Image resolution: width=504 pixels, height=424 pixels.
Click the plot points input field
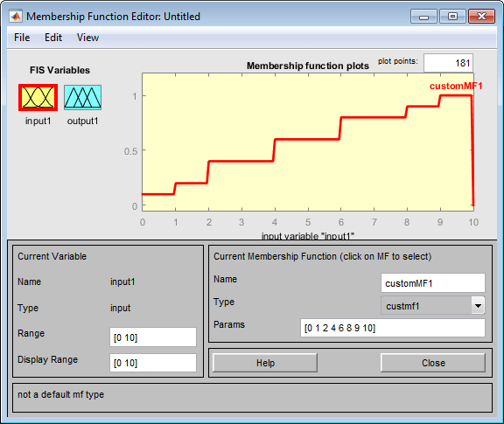[448, 63]
